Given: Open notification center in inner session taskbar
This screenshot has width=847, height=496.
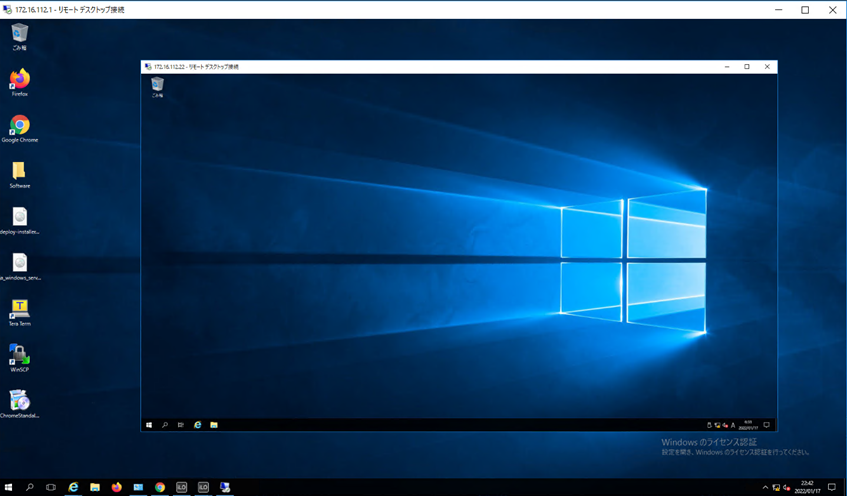Looking at the screenshot, I should pyautogui.click(x=767, y=425).
